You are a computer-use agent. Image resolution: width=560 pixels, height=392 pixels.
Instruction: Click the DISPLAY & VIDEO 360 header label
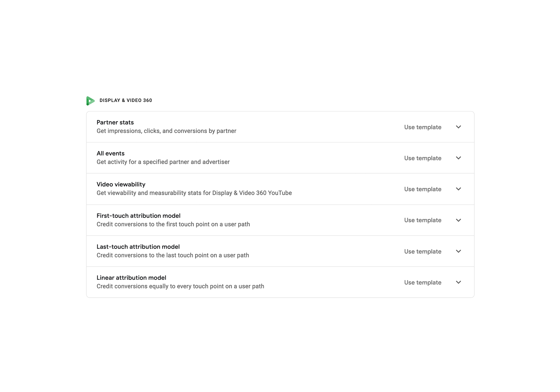(126, 100)
